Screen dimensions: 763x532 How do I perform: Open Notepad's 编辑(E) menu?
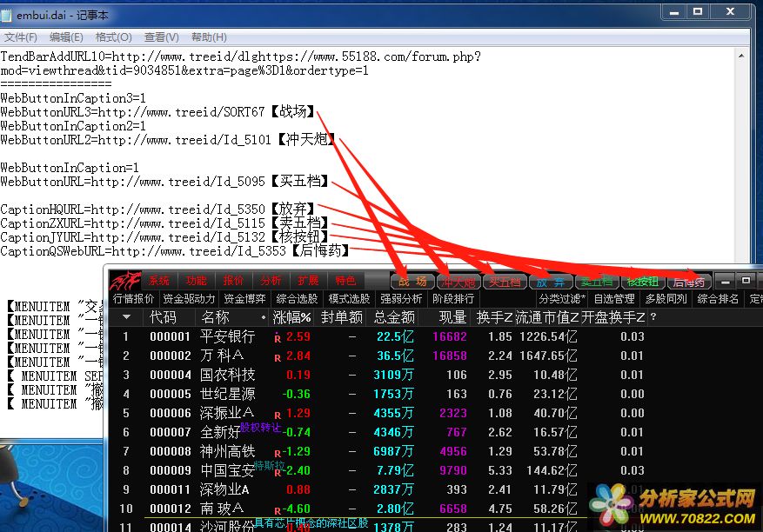tap(66, 37)
